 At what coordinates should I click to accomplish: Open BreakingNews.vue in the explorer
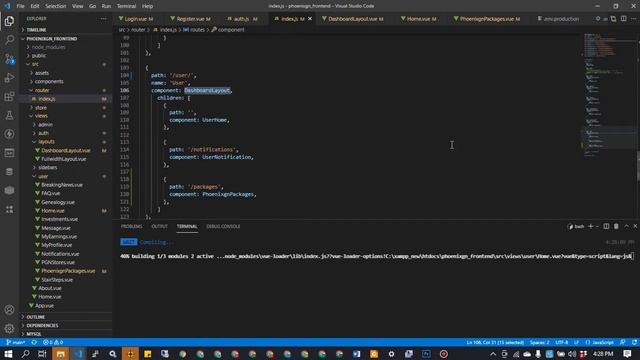pyautogui.click(x=62, y=185)
